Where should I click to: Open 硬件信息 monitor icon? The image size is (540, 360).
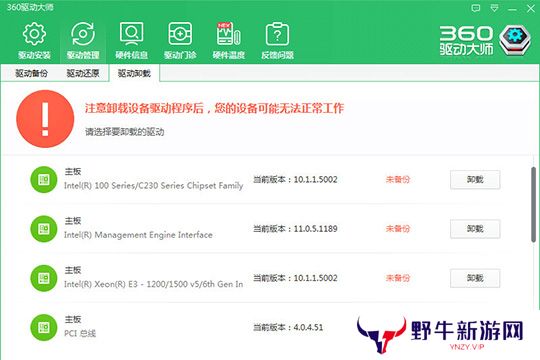(131, 34)
